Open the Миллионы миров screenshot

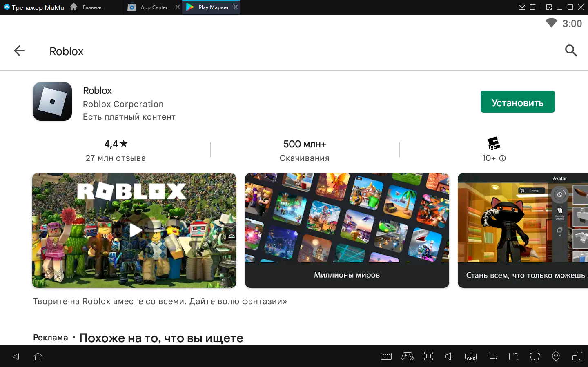tap(347, 230)
